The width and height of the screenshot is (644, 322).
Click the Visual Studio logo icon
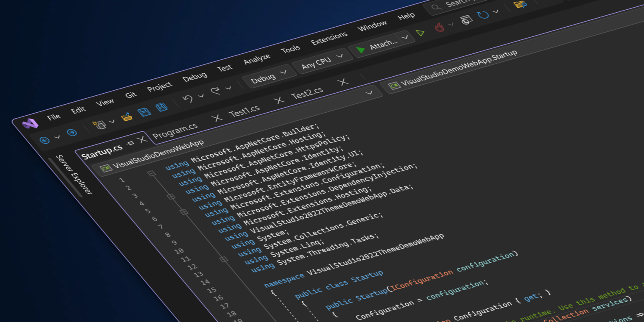point(30,123)
